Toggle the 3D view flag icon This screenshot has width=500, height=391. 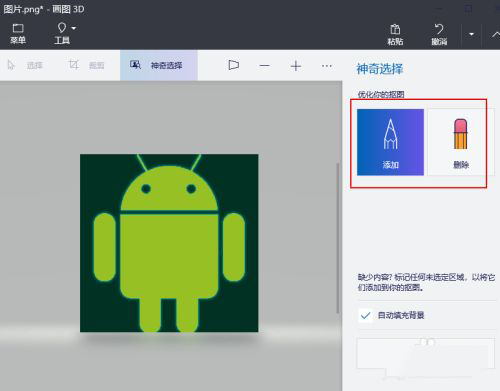[x=234, y=65]
